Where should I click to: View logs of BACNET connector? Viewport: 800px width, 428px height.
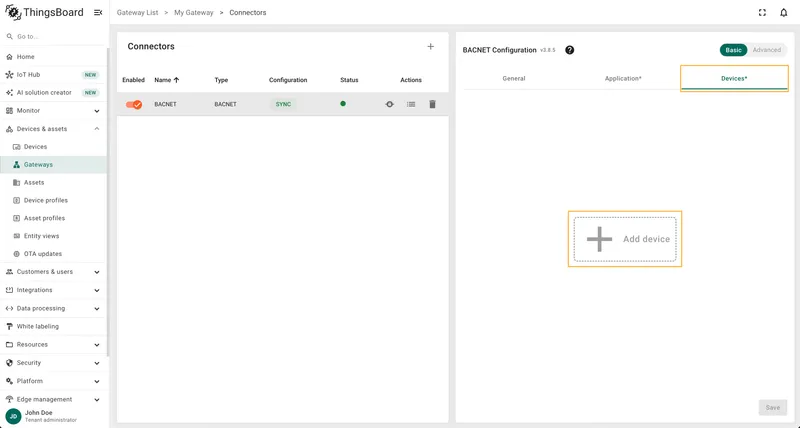(411, 104)
